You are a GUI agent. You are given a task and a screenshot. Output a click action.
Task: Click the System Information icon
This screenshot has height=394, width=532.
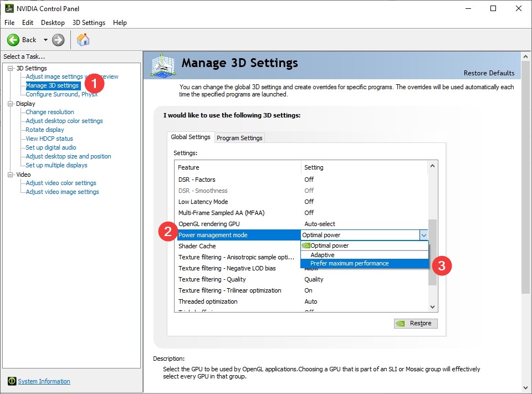coord(12,381)
